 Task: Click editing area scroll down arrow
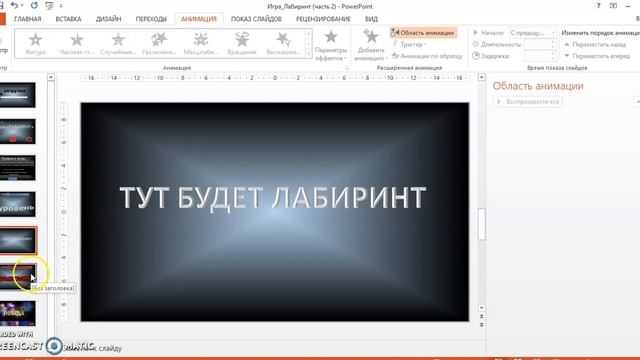pyautogui.click(x=482, y=308)
